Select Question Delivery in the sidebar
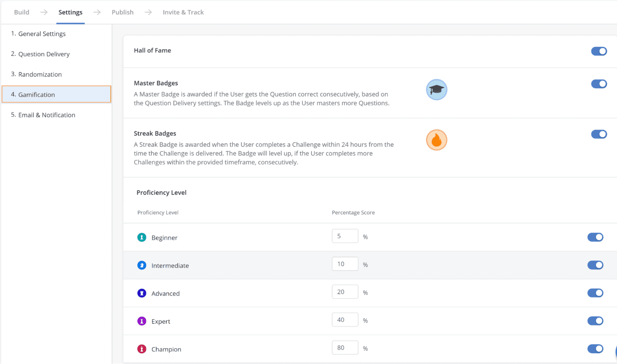The height and width of the screenshot is (364, 617). click(x=44, y=54)
